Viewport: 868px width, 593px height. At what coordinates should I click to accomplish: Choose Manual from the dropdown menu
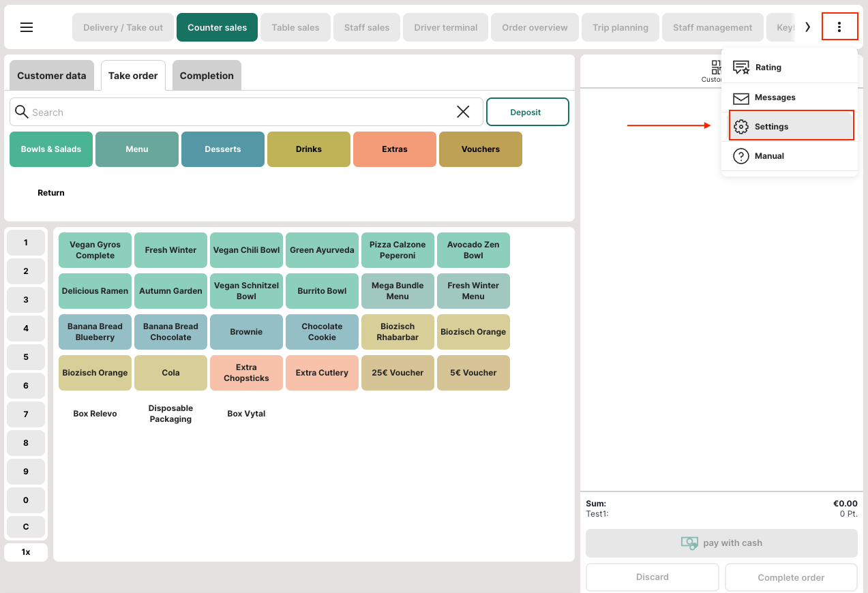(790, 156)
